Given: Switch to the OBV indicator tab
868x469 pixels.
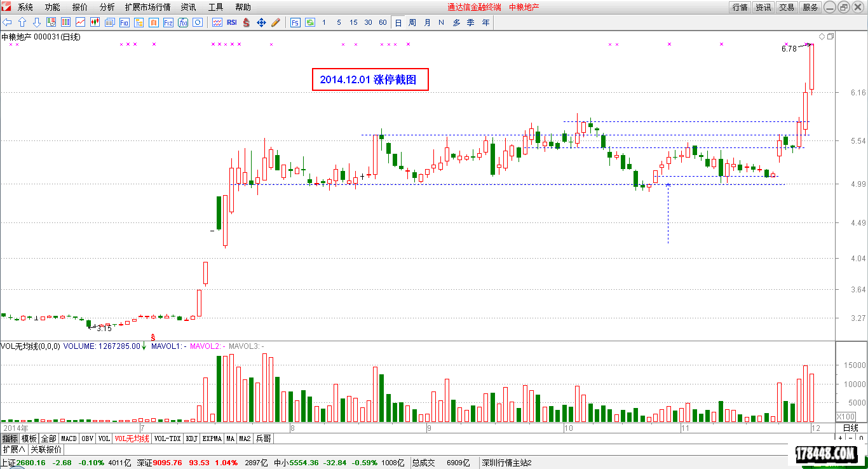Looking at the screenshot, I should pos(88,438).
